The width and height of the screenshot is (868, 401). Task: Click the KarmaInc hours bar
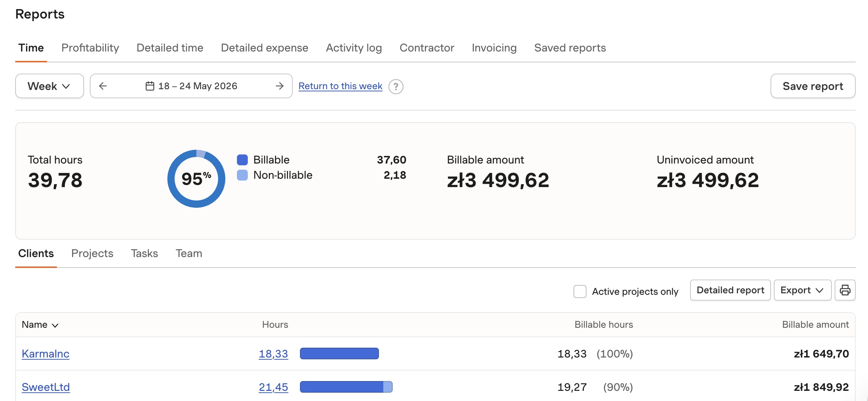[339, 354]
